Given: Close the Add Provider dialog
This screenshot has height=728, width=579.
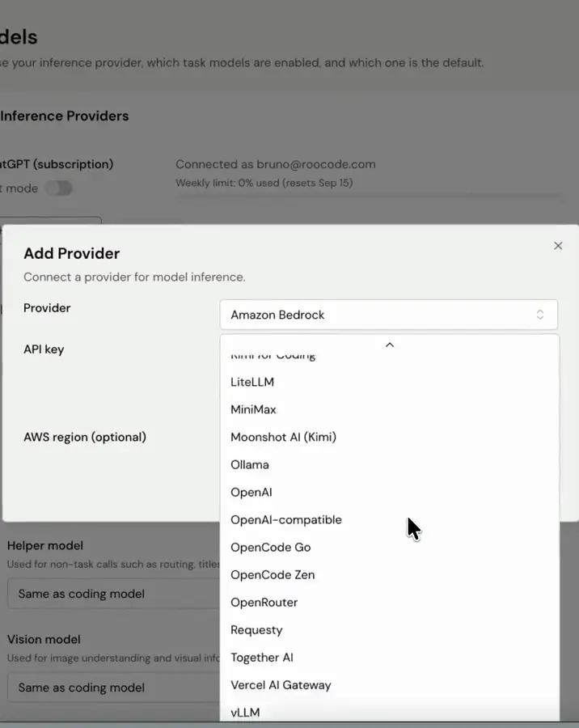Looking at the screenshot, I should tap(558, 246).
